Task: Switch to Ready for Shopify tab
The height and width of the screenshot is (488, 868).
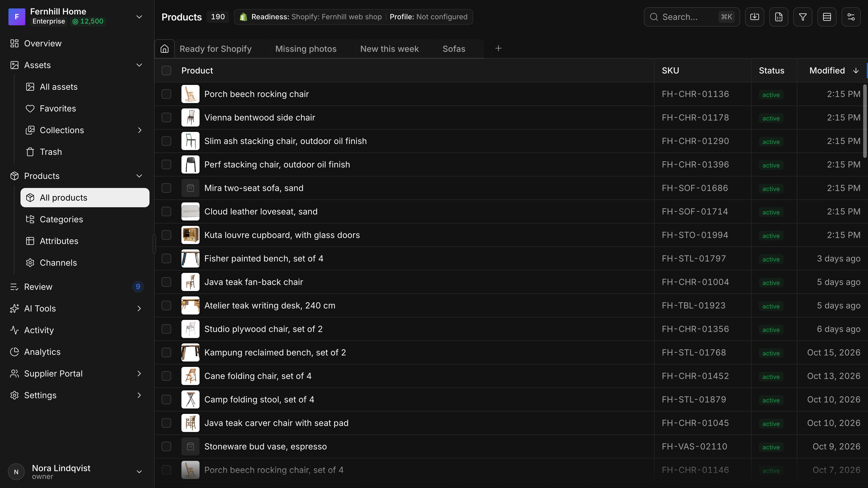Action: (216, 49)
